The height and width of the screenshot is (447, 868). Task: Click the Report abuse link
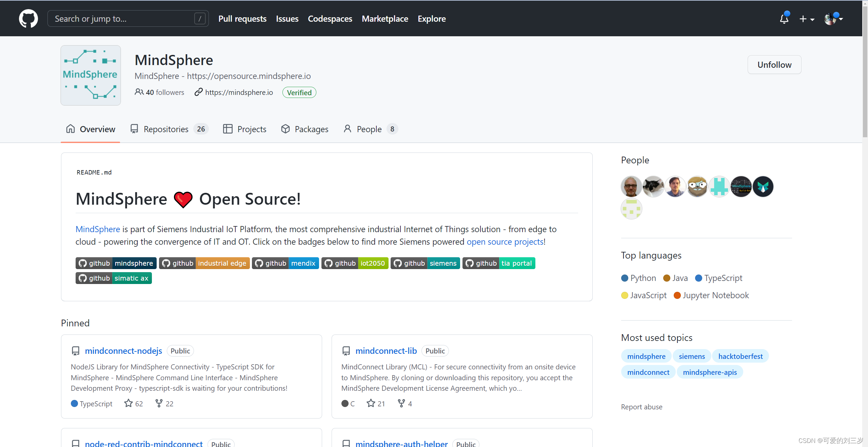coord(642,407)
